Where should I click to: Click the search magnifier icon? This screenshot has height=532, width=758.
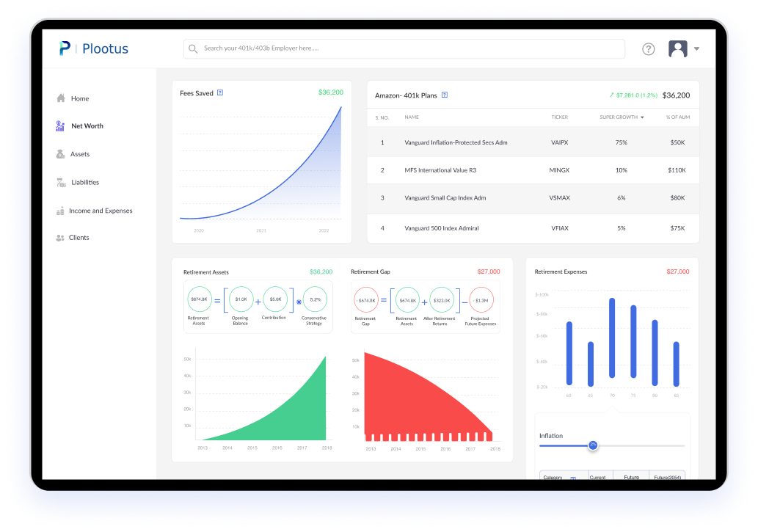193,49
